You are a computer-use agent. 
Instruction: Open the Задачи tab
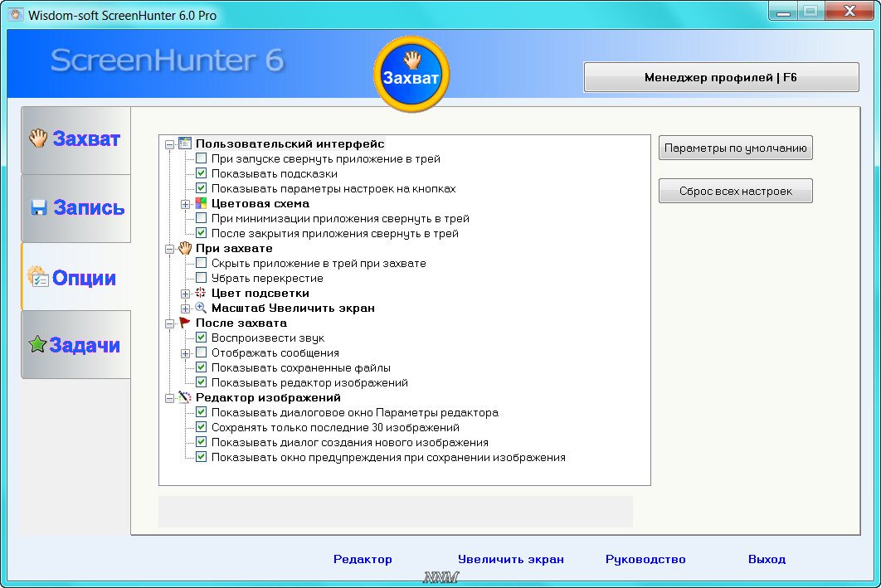(76, 345)
